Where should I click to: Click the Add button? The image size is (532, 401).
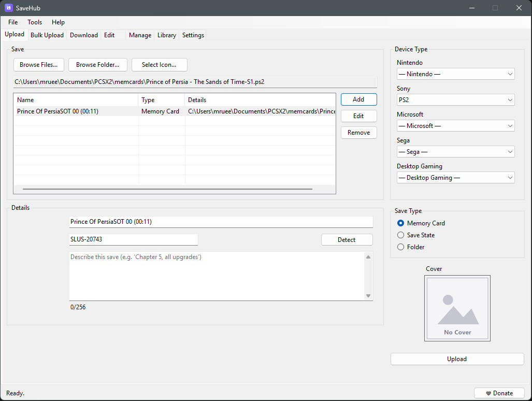(x=358, y=99)
